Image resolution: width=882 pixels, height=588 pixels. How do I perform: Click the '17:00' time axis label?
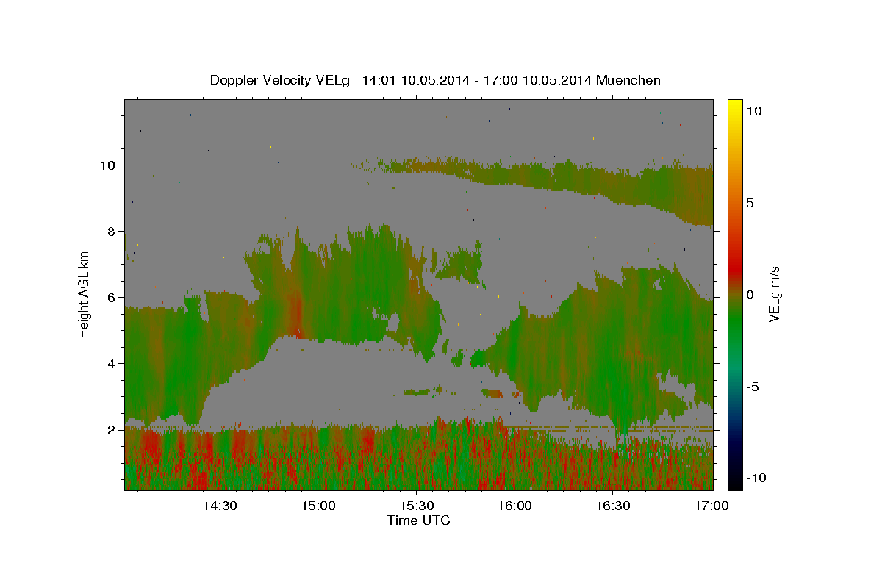tap(711, 506)
